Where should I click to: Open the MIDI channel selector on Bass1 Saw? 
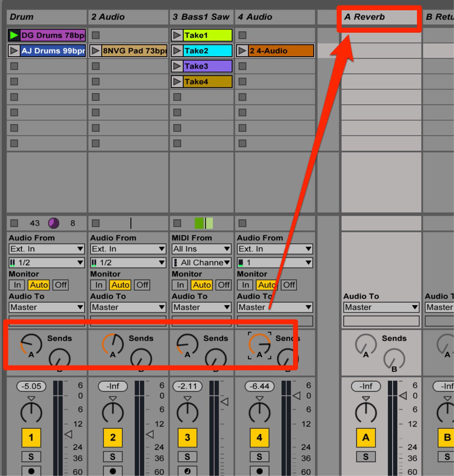point(201,262)
